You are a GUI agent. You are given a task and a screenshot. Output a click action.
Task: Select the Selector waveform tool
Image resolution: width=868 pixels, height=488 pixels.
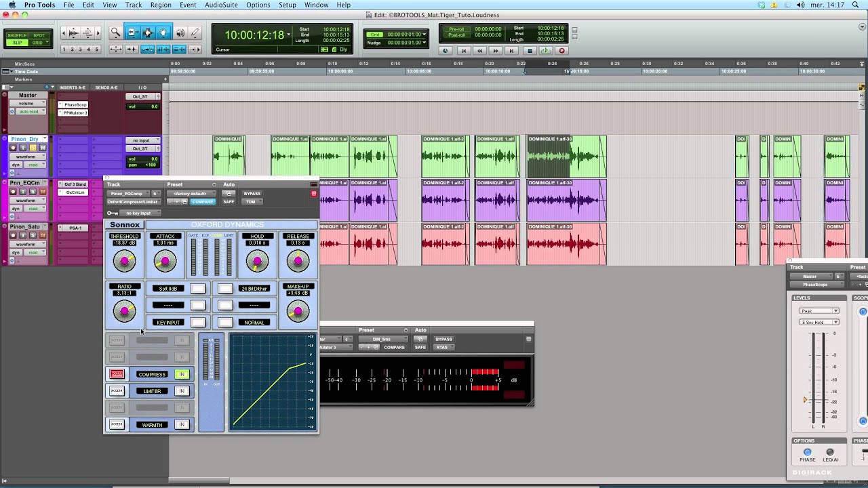[148, 33]
